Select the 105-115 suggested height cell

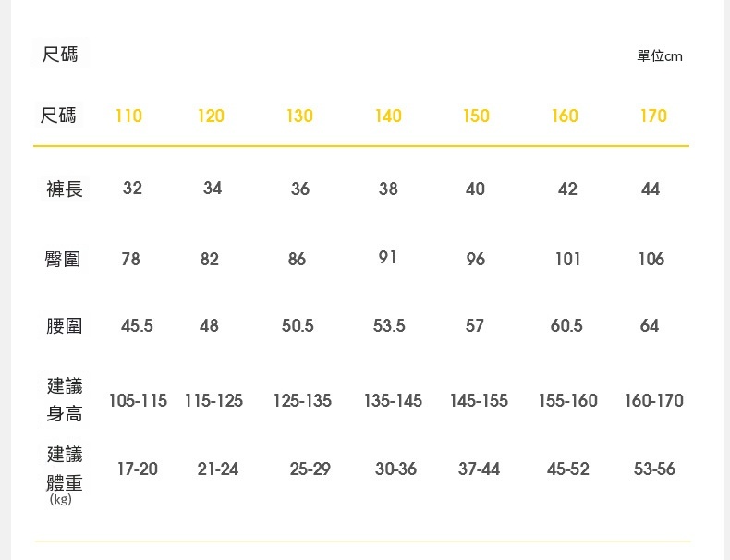pyautogui.click(x=138, y=401)
